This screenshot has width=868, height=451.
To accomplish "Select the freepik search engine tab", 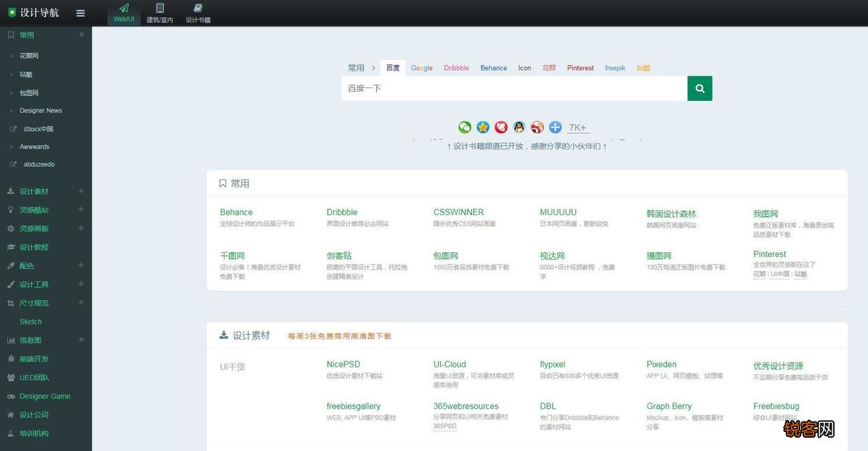I will click(615, 68).
